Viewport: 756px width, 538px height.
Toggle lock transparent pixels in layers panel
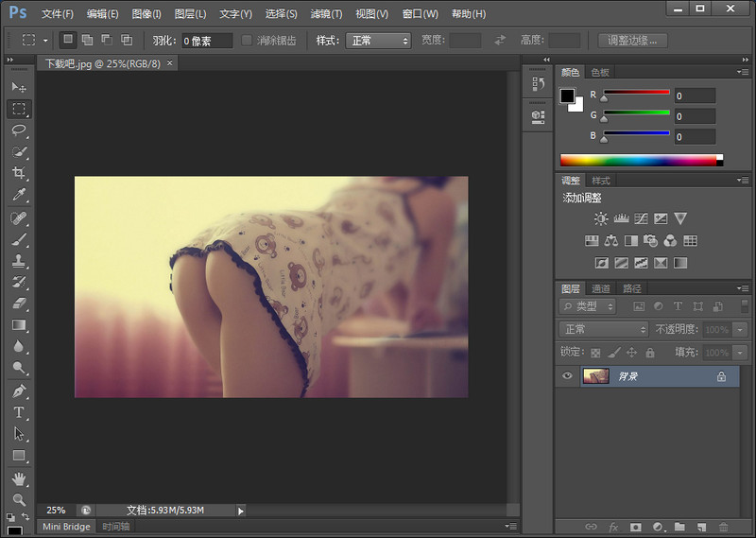595,353
